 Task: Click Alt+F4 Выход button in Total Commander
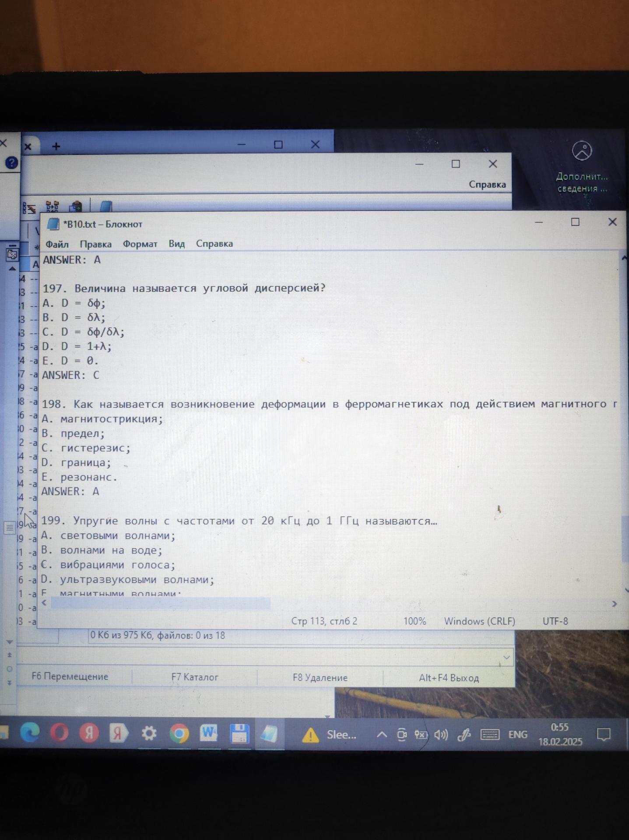click(449, 678)
